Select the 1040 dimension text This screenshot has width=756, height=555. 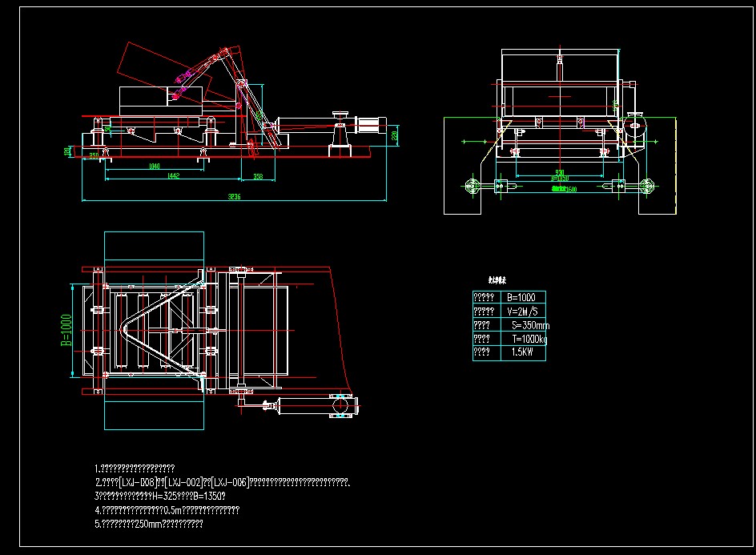point(154,166)
